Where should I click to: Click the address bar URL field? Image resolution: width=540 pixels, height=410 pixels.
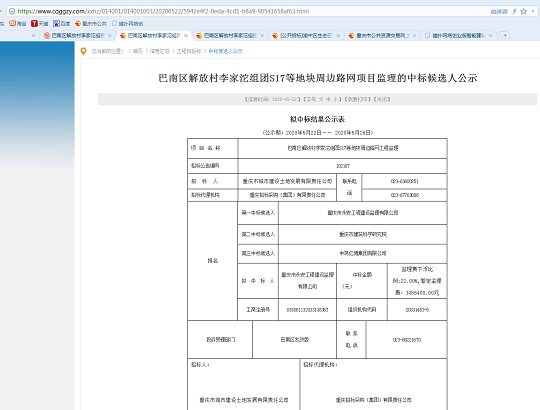[248, 11]
